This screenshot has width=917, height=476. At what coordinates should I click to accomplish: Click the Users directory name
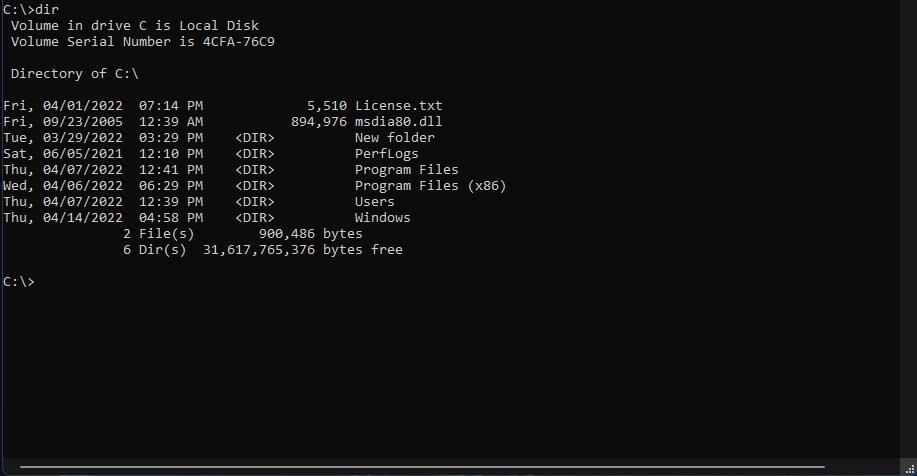tap(374, 202)
